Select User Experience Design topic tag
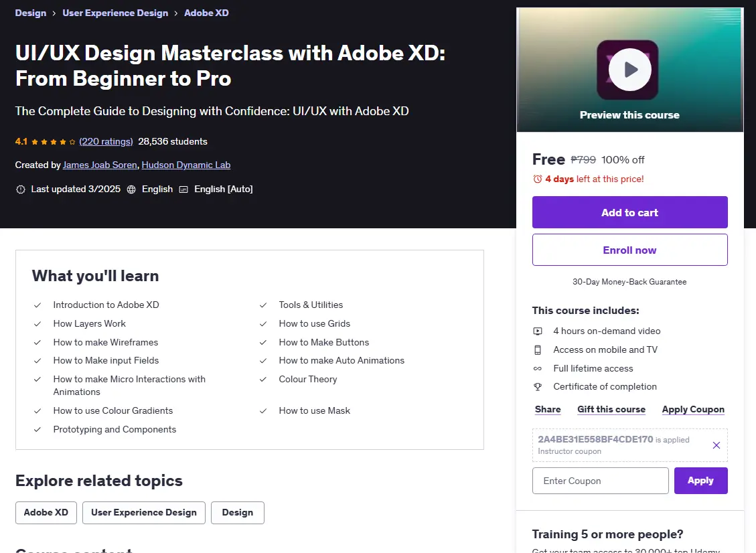Image resolution: width=756 pixels, height=553 pixels. [x=144, y=513]
